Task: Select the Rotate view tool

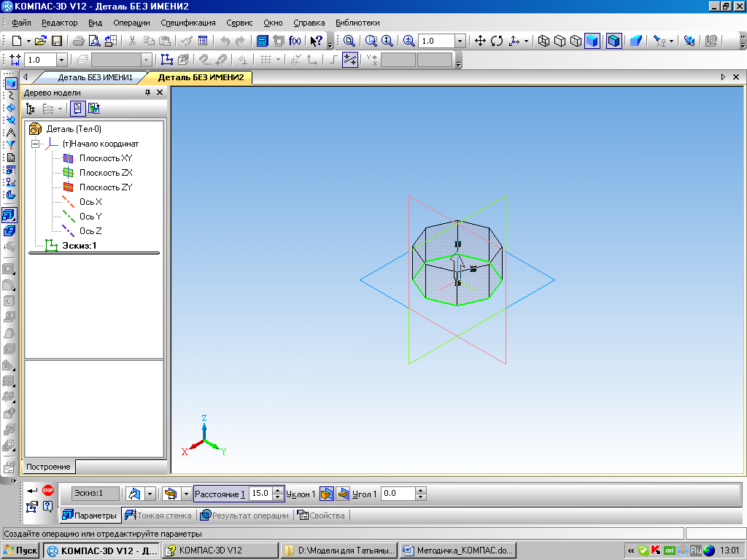Action: [x=497, y=41]
